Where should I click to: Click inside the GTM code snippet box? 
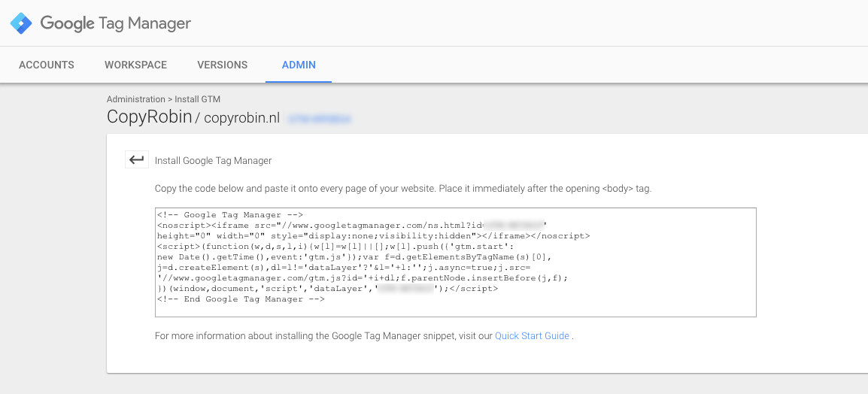click(456, 262)
